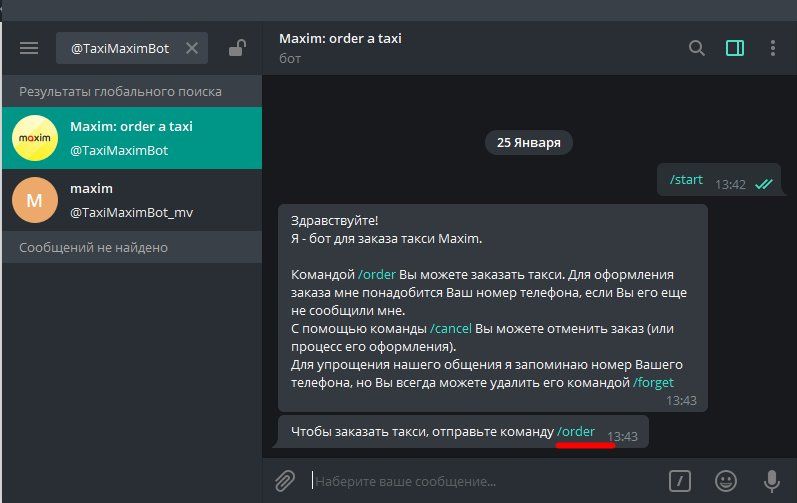Screen dimensions: 797x503
Task: Click the Здравствуйте! greeting text
Action: (x=334, y=221)
